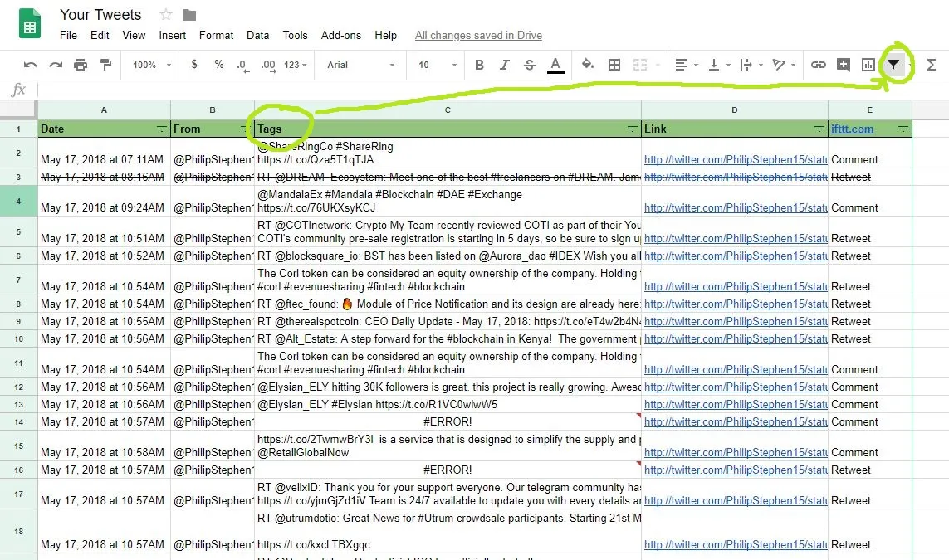
Task: Select the Paint format tool
Action: (x=105, y=64)
